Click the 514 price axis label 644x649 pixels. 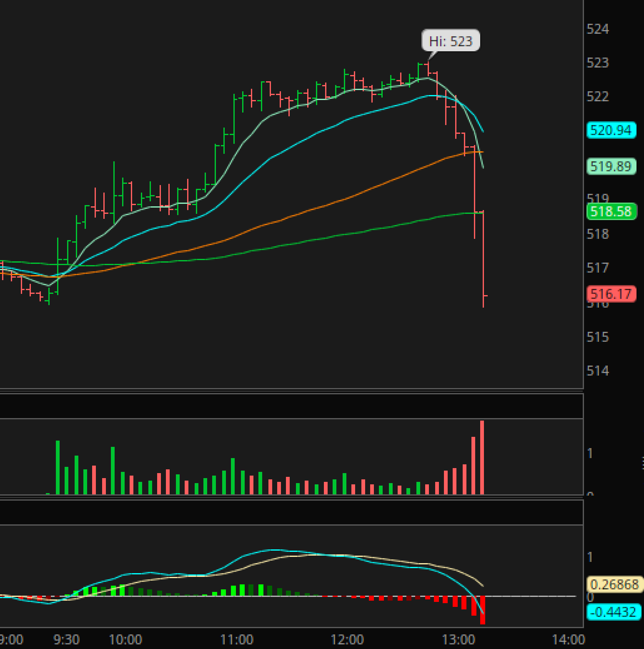[598, 370]
